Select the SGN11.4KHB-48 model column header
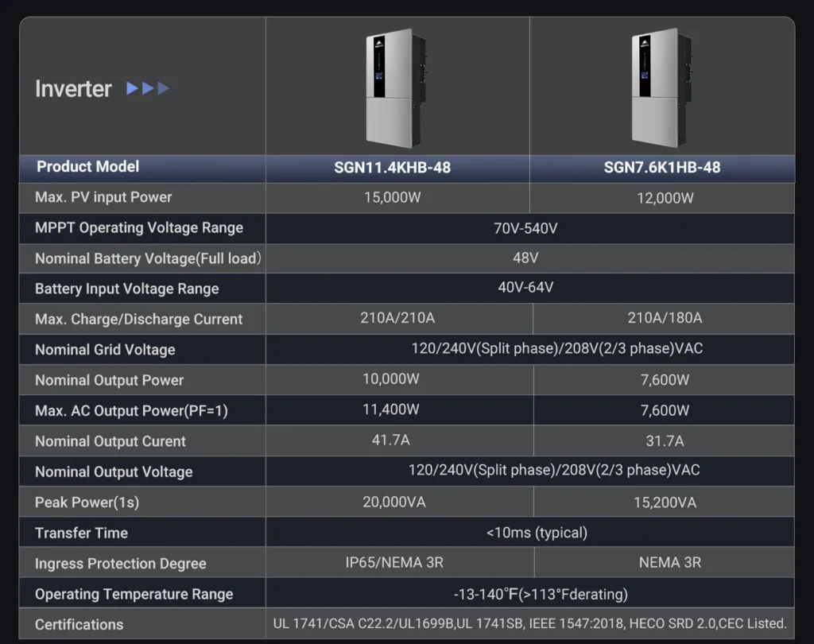Viewport: 814px width, 644px height. point(392,167)
